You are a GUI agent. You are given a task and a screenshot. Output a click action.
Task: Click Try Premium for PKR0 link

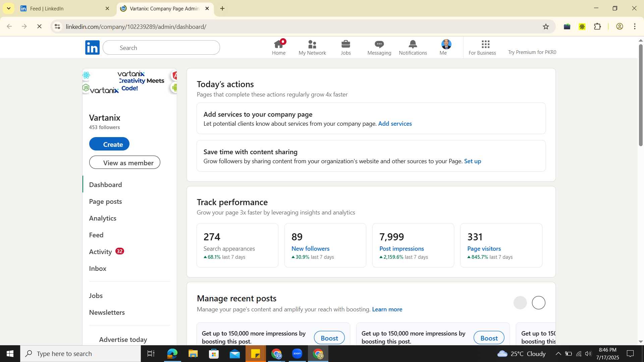pos(532,52)
